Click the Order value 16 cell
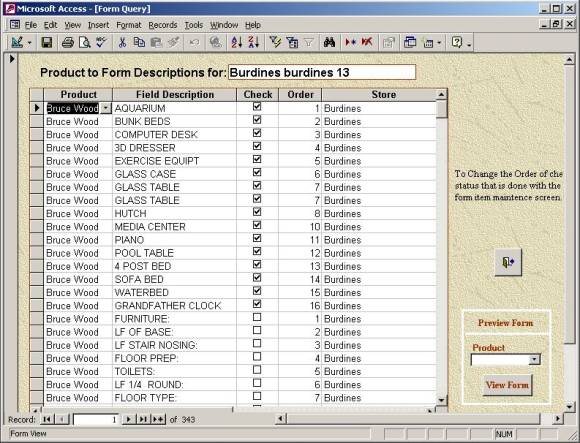The image size is (580, 443). [300, 306]
